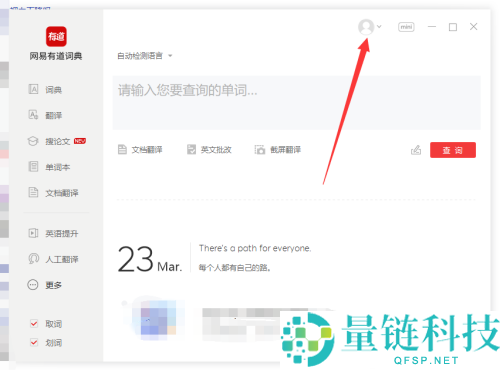
Task: Click the 英语提升 play icon
Action: [33, 233]
